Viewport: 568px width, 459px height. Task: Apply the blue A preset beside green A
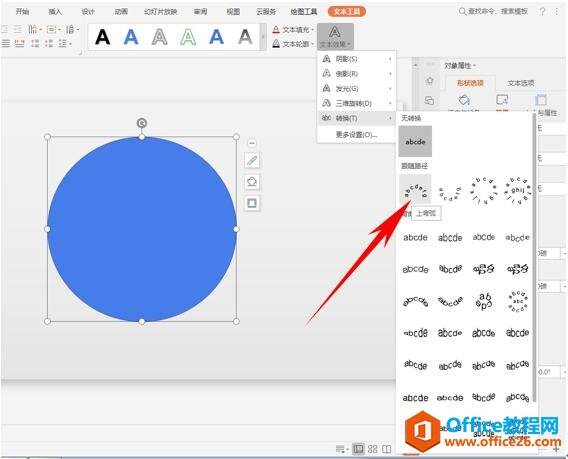[x=216, y=37]
